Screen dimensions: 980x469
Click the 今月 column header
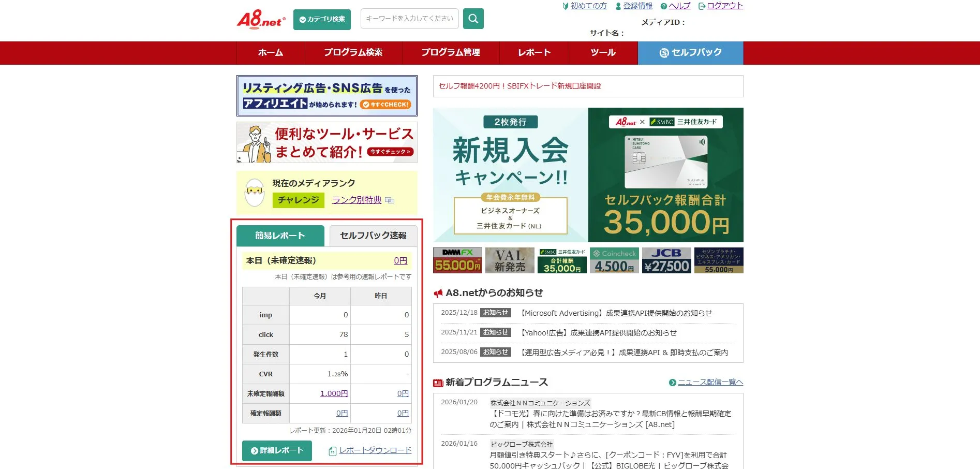[320, 296]
